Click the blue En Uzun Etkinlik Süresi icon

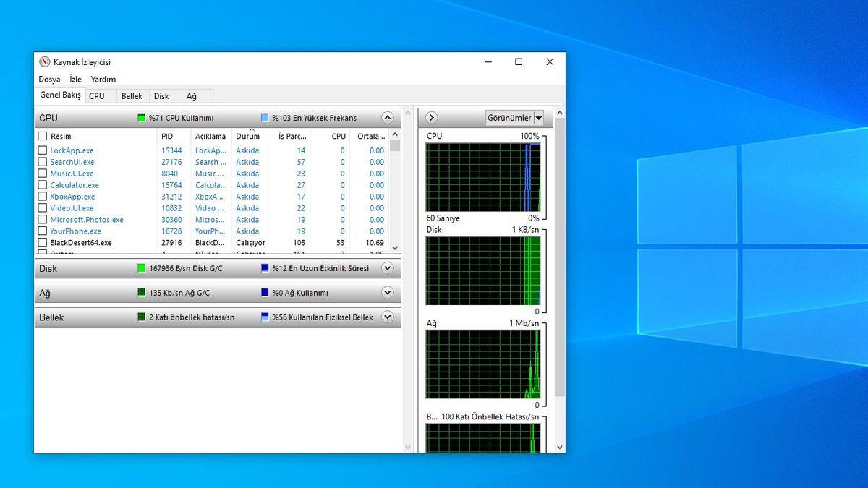click(266, 268)
